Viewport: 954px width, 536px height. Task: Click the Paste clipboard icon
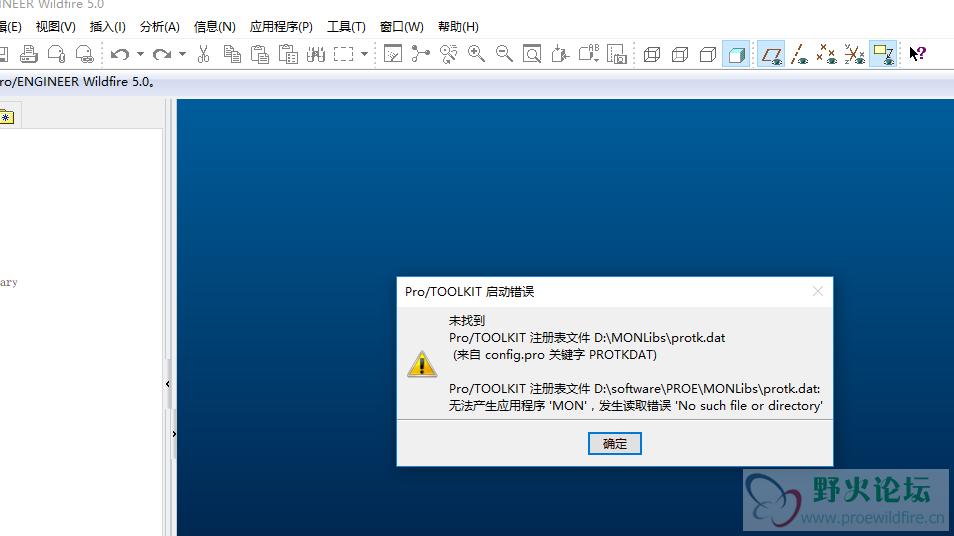coord(260,54)
